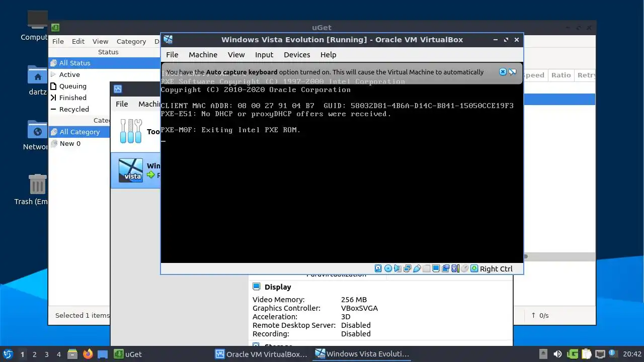Open the Help menu in VM window
Screen dimensions: 644x362
click(x=328, y=54)
